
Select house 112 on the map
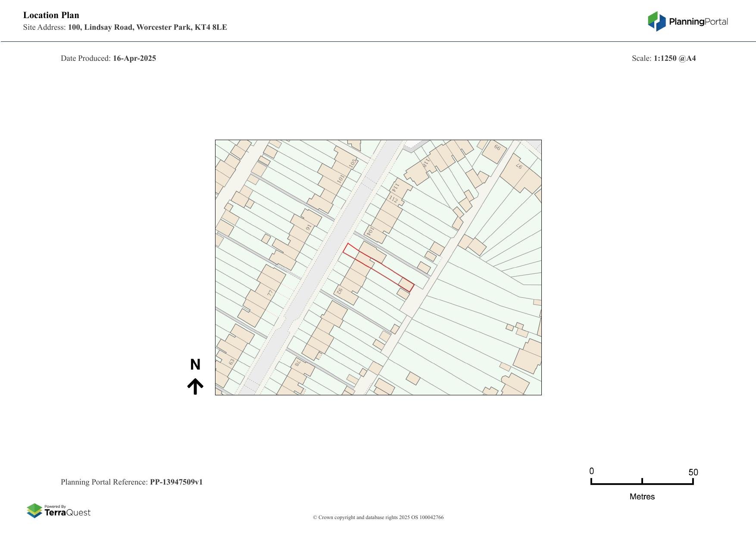(x=393, y=199)
